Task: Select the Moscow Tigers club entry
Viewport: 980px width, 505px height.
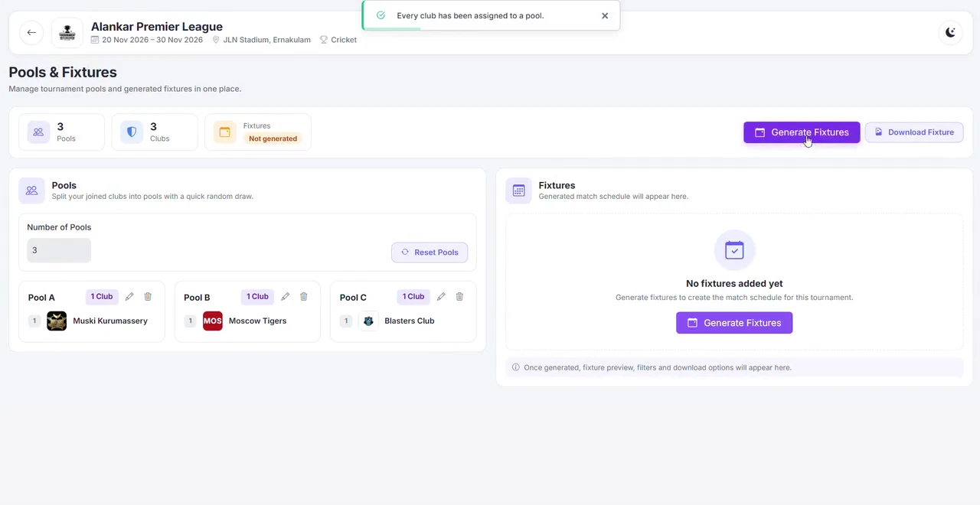Action: pos(246,321)
